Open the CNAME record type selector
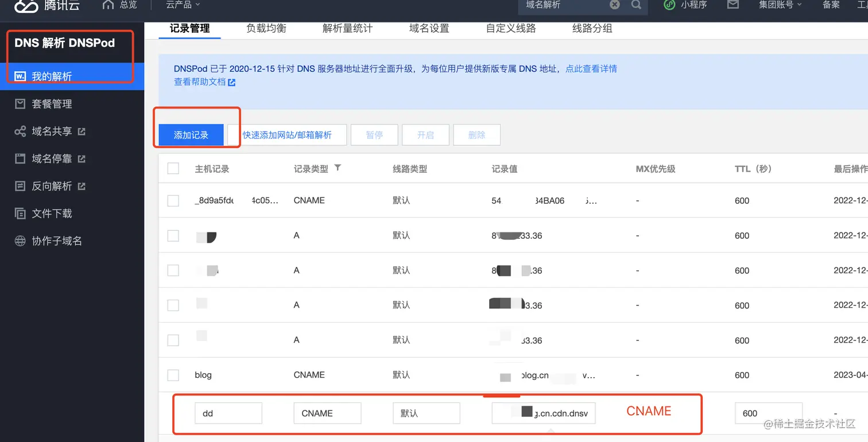The height and width of the screenshot is (442, 868). (327, 413)
